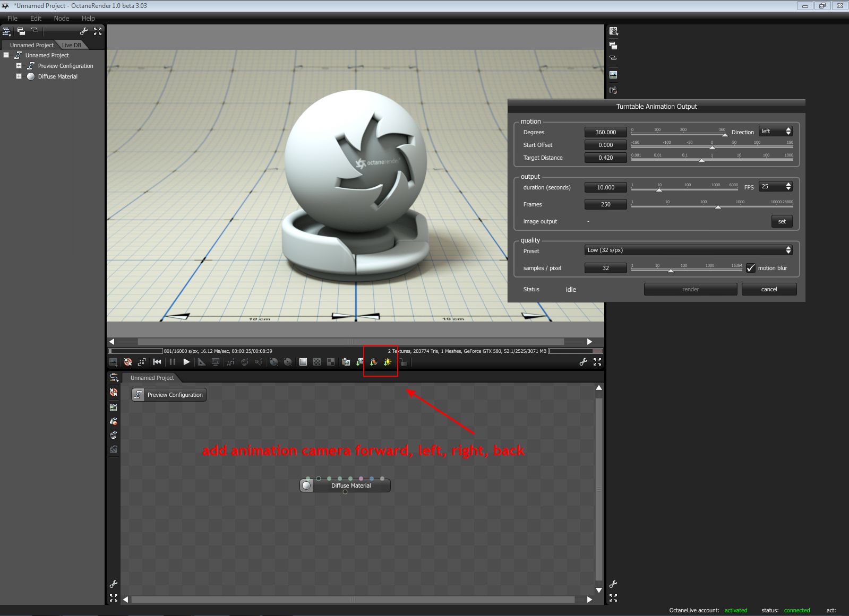Pause the render

pyautogui.click(x=172, y=362)
